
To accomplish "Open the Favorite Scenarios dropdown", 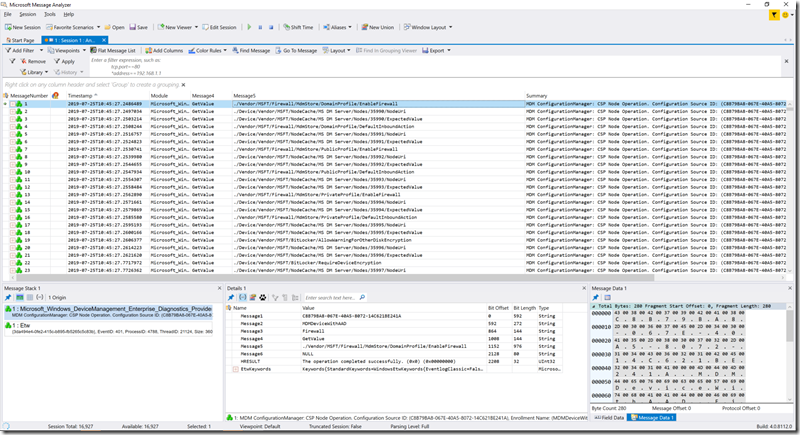I will pyautogui.click(x=72, y=27).
